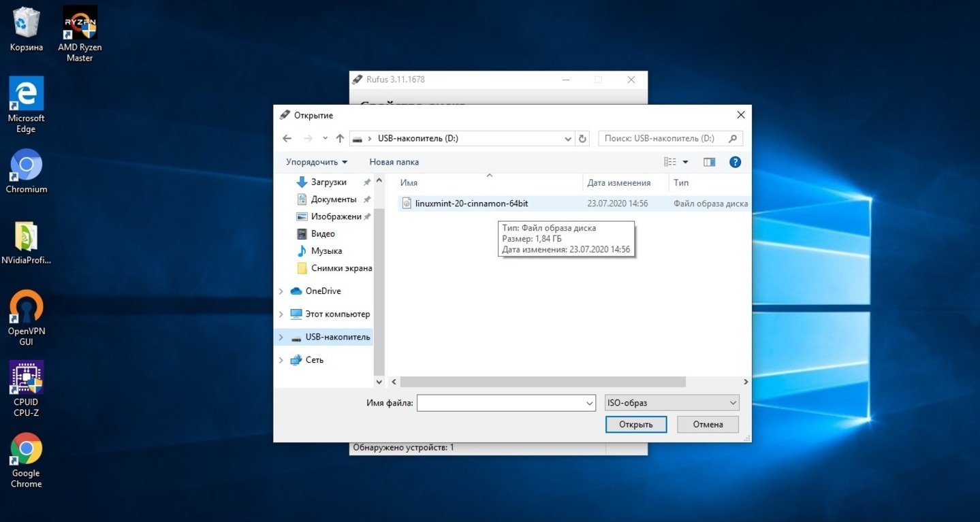This screenshot has width=980, height=522.
Task: Click the navigation pane down scroll arrow
Action: (379, 382)
